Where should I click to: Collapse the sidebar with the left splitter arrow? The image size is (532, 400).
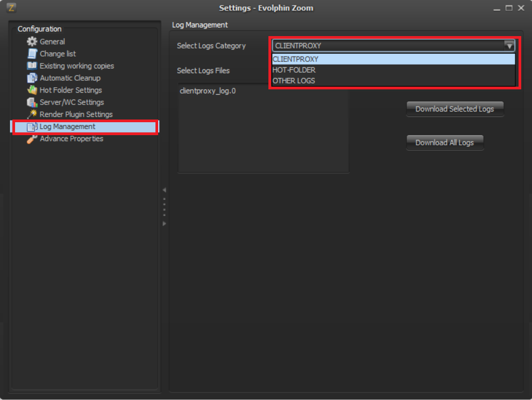(x=164, y=190)
